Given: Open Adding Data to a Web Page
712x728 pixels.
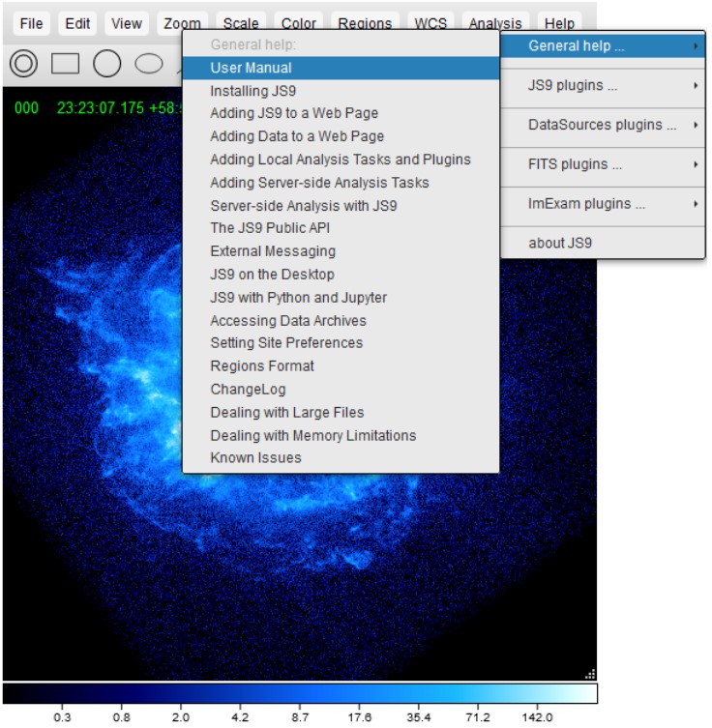Looking at the screenshot, I should 341,136.
